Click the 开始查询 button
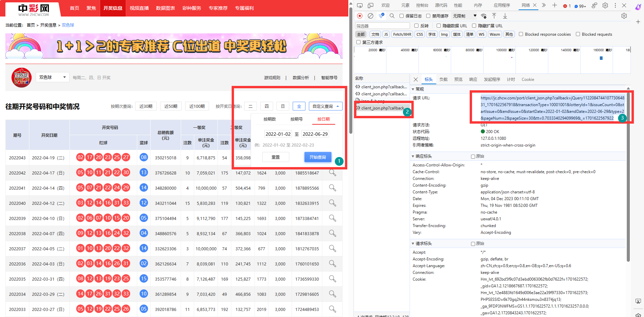Screen dimensions: 644x317 318,157
